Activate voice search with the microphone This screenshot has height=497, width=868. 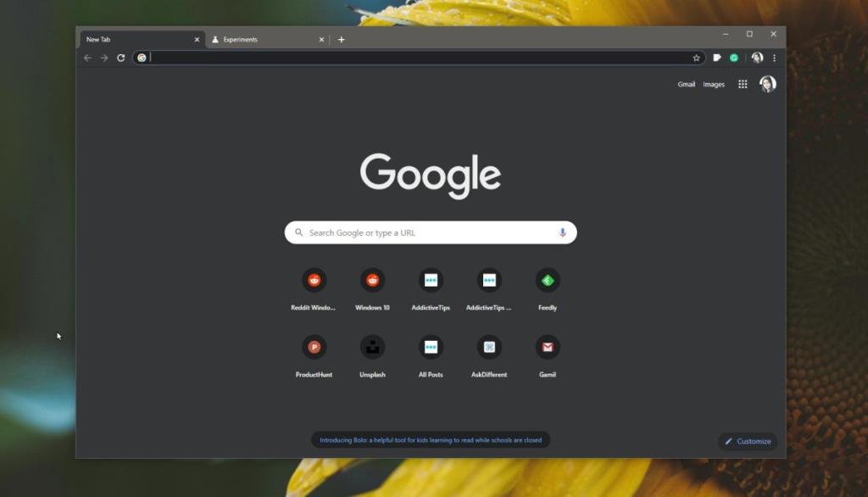(562, 232)
